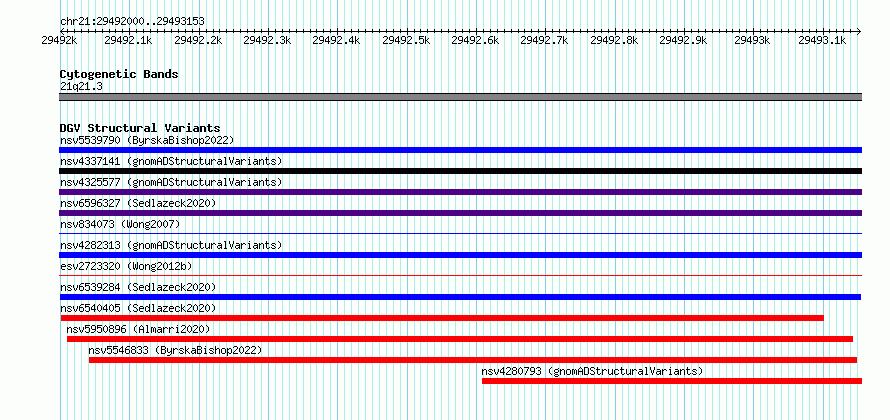Click the 29493.1k ruler tick label

823,40
